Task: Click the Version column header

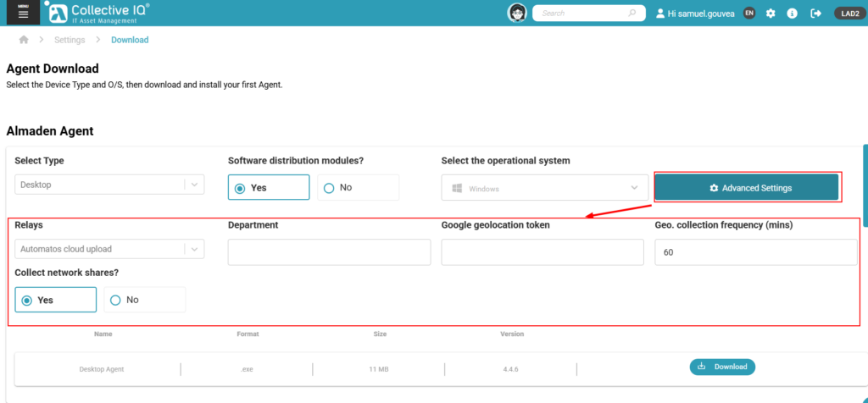Action: click(512, 334)
